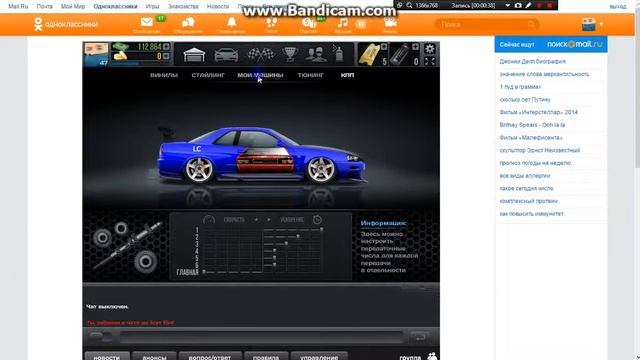Switch to ВИНИЛЫ tab

164,75
